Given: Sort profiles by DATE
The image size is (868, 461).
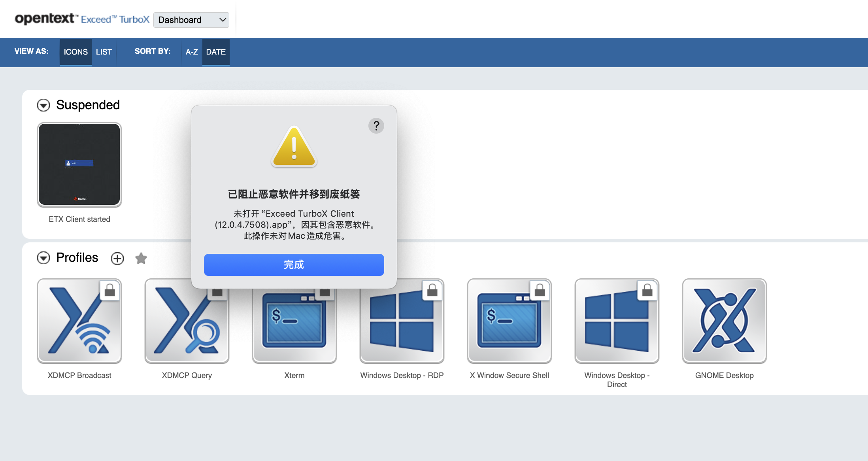Looking at the screenshot, I should click(x=216, y=52).
